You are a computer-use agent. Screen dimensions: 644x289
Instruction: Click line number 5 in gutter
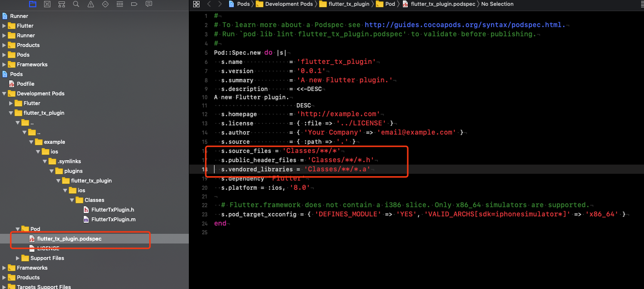click(206, 53)
